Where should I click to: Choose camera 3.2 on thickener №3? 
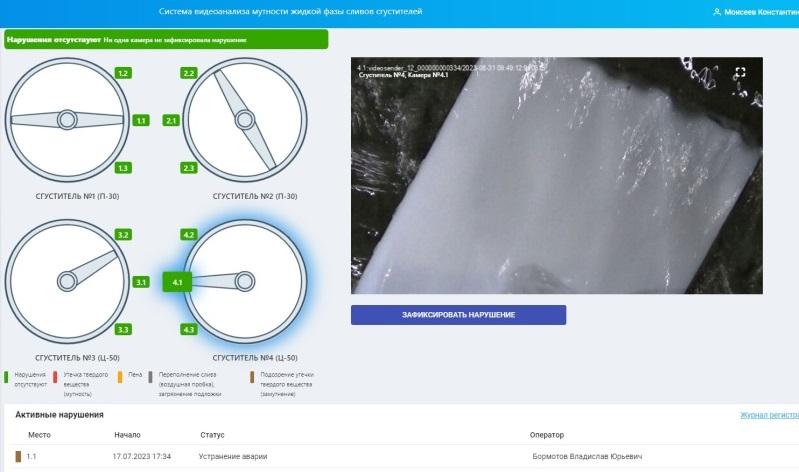click(123, 235)
